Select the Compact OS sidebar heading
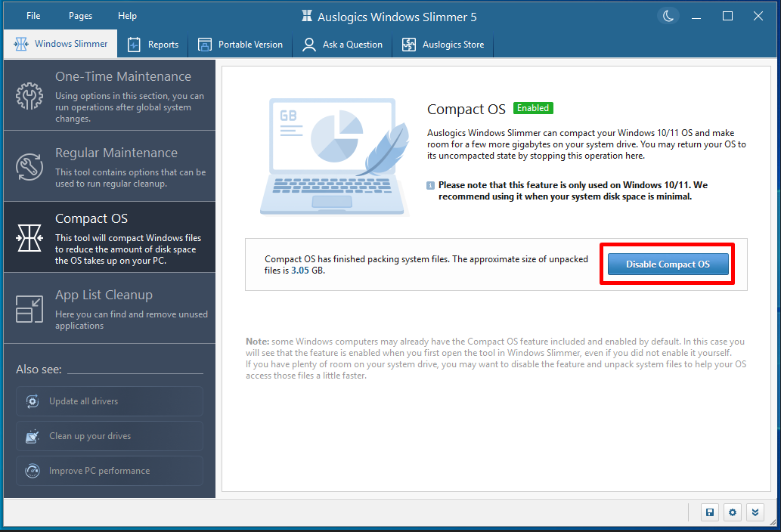 coord(91,218)
